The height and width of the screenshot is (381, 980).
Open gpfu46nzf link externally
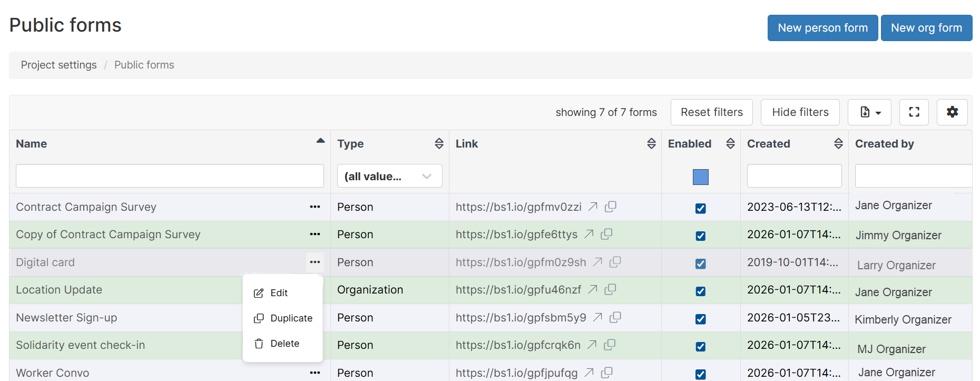[593, 289]
